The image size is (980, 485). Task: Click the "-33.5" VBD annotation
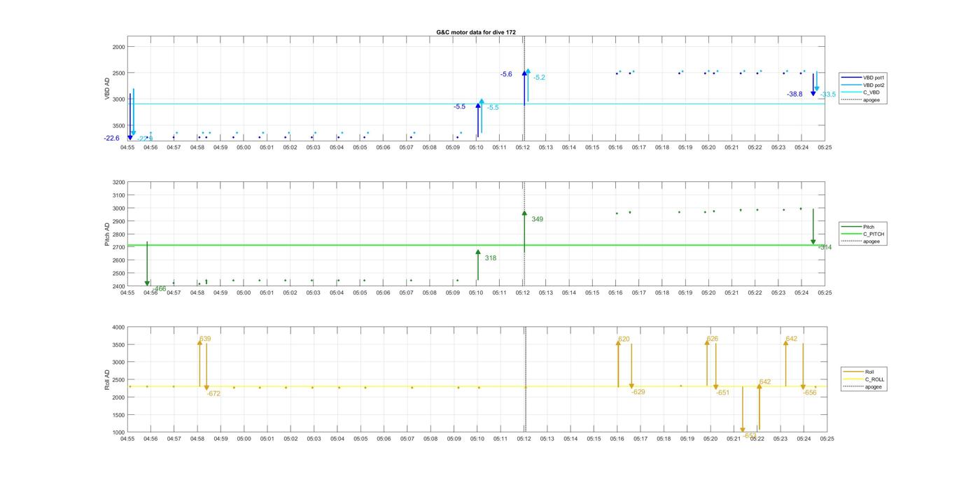click(828, 94)
